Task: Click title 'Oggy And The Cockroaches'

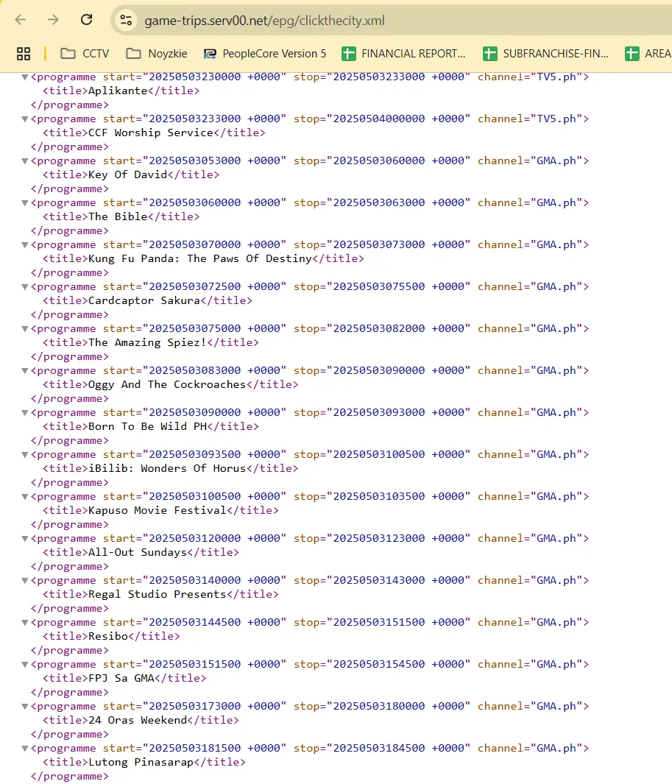Action: (168, 385)
